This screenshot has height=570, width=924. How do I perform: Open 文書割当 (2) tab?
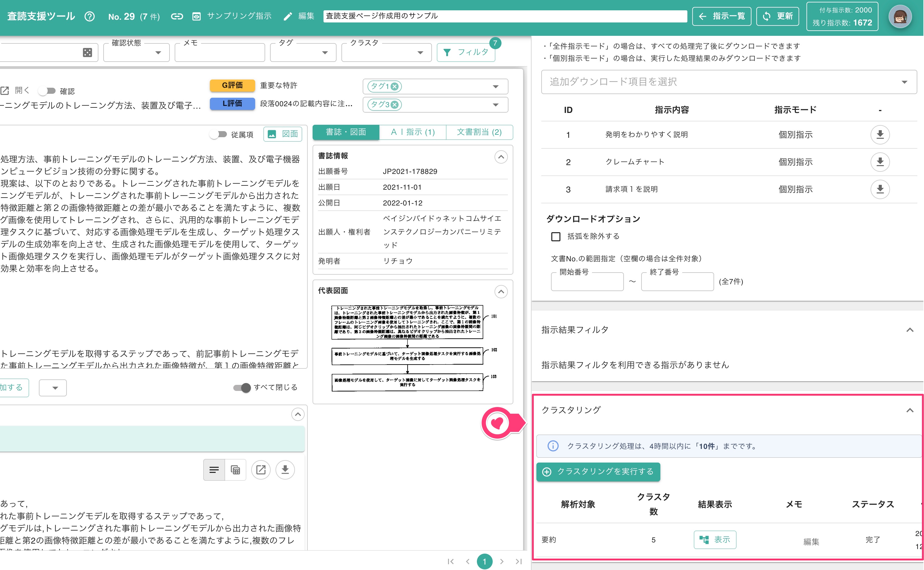pos(479,132)
